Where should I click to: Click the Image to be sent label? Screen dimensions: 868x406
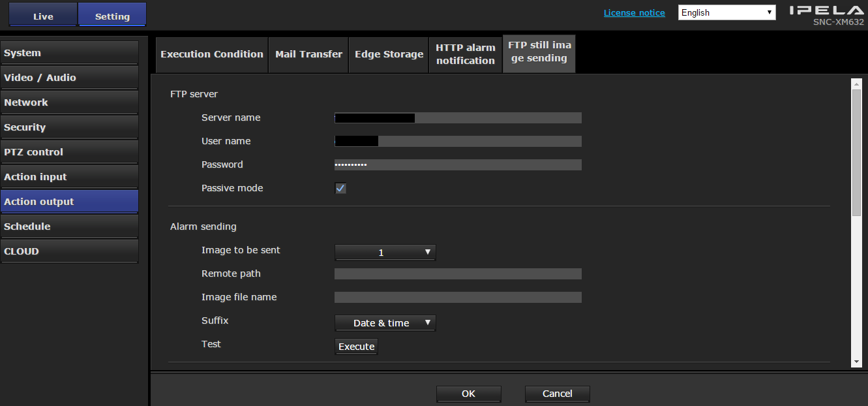tap(241, 250)
